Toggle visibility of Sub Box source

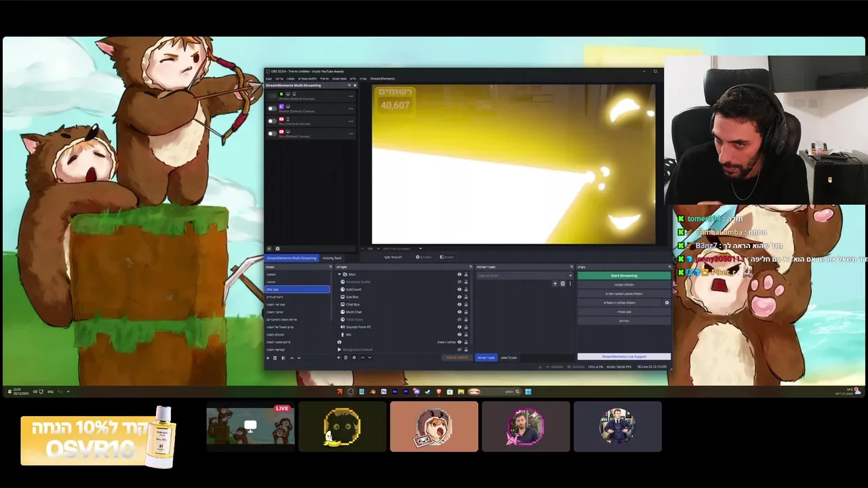click(459, 297)
